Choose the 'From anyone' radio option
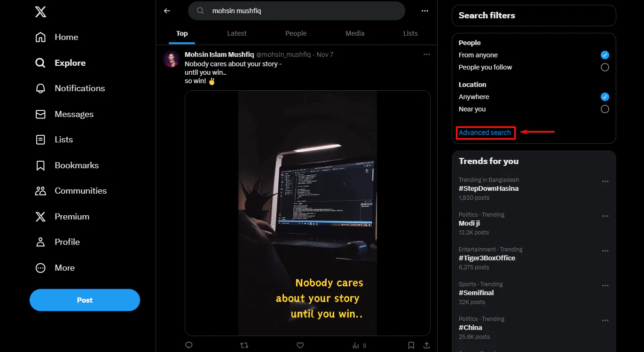This screenshot has width=644, height=352. pos(605,55)
